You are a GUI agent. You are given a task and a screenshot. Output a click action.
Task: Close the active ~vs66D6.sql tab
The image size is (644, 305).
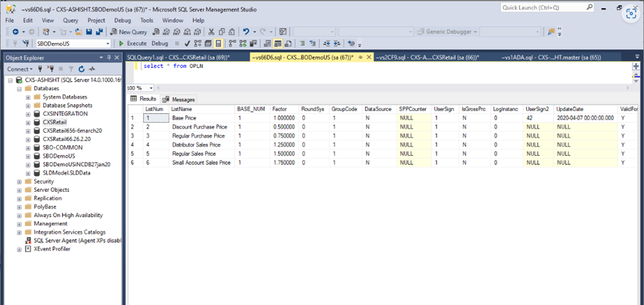368,58
